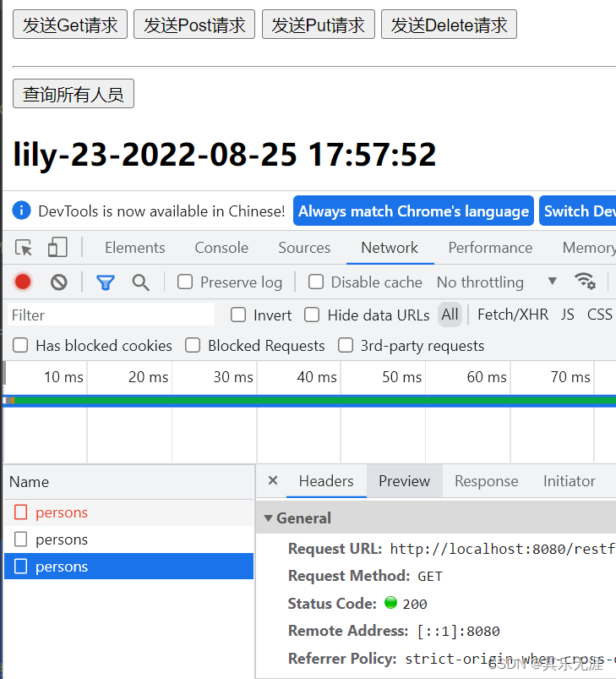
Task: Click the 查询所有人员 button
Action: pyautogui.click(x=74, y=94)
